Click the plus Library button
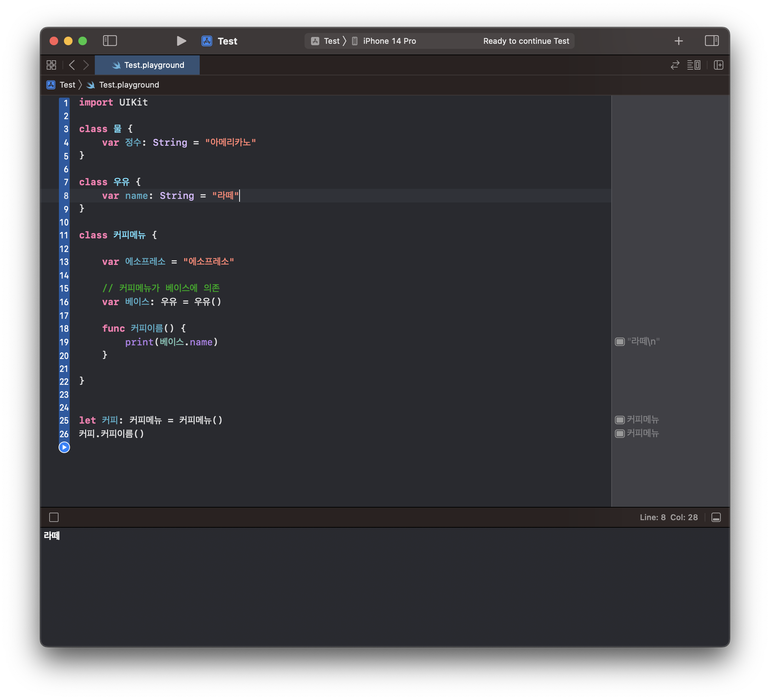This screenshot has width=770, height=700. (678, 41)
